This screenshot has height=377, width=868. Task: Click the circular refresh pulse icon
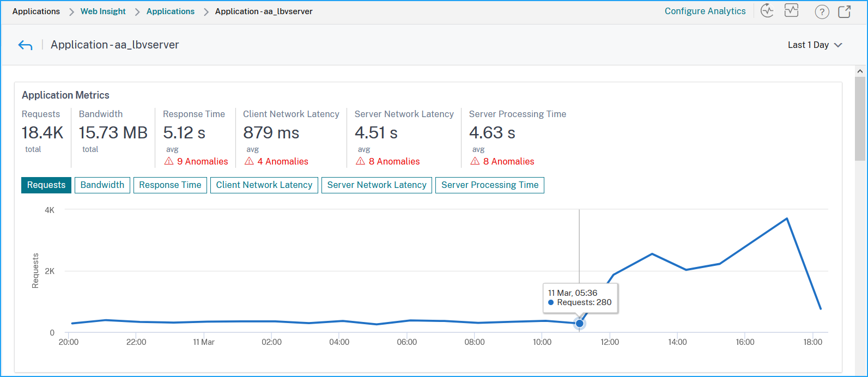(x=767, y=11)
